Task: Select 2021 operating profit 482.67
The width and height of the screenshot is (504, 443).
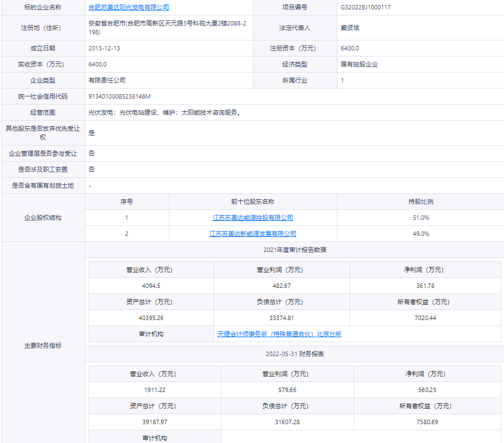Action: pyautogui.click(x=282, y=286)
